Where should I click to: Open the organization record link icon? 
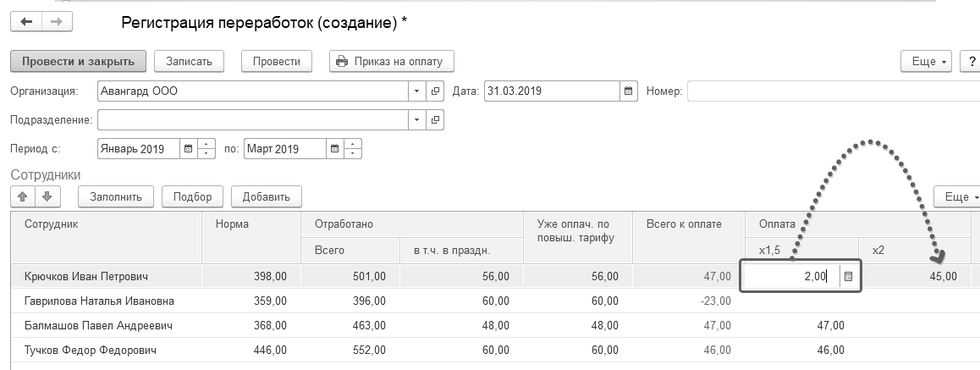tap(436, 91)
